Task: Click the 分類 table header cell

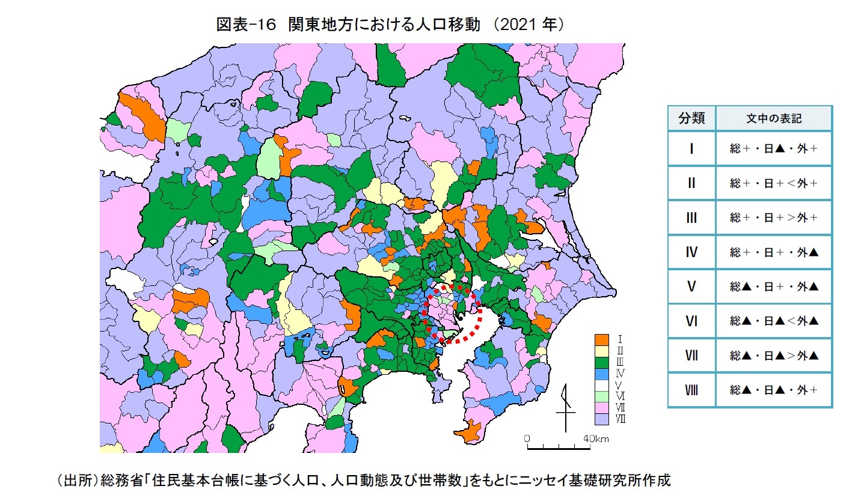Action: [x=691, y=118]
